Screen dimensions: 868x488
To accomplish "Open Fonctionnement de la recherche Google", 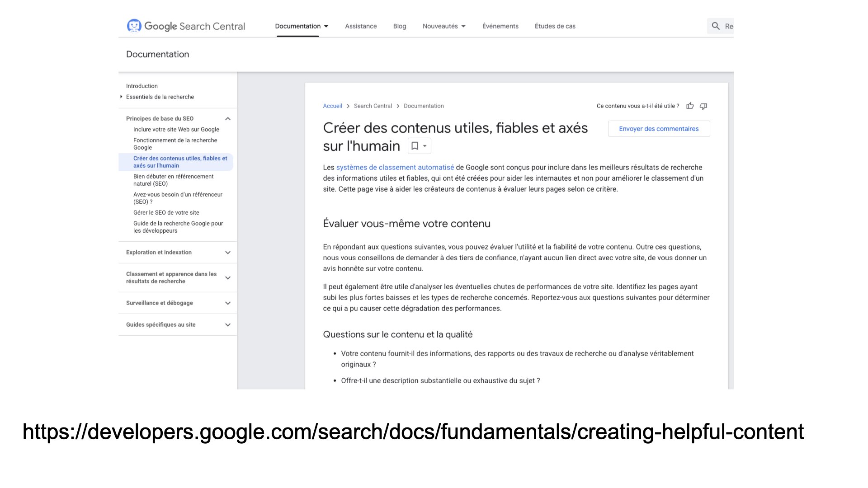I will pos(175,144).
